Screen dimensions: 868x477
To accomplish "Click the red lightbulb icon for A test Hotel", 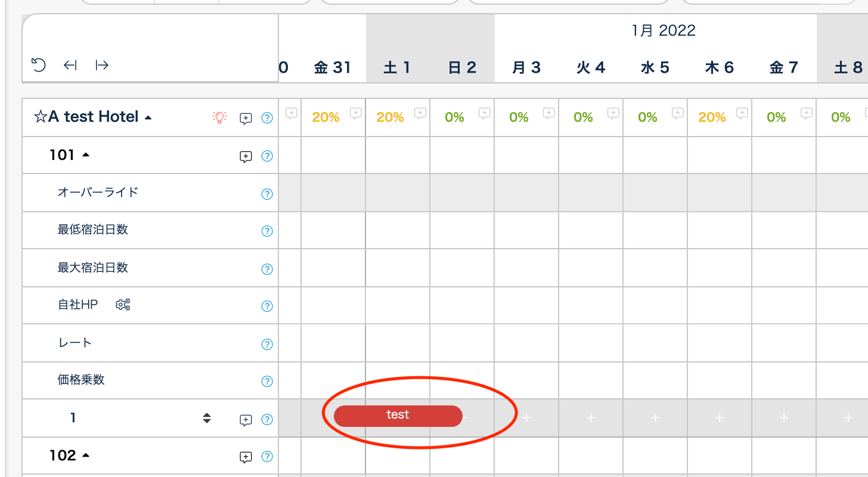I will tap(220, 117).
